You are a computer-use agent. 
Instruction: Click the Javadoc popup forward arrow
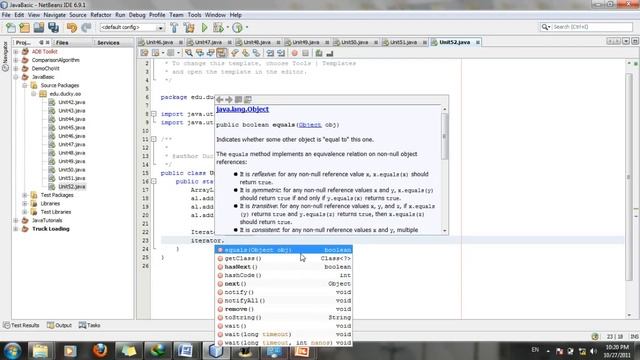tap(229, 100)
